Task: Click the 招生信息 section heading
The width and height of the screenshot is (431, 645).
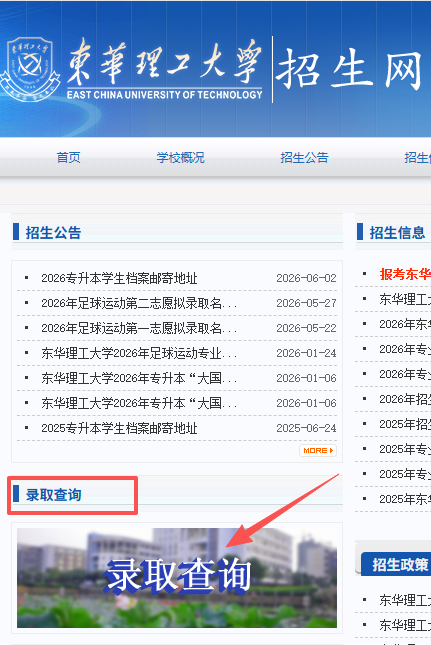Action: point(397,233)
